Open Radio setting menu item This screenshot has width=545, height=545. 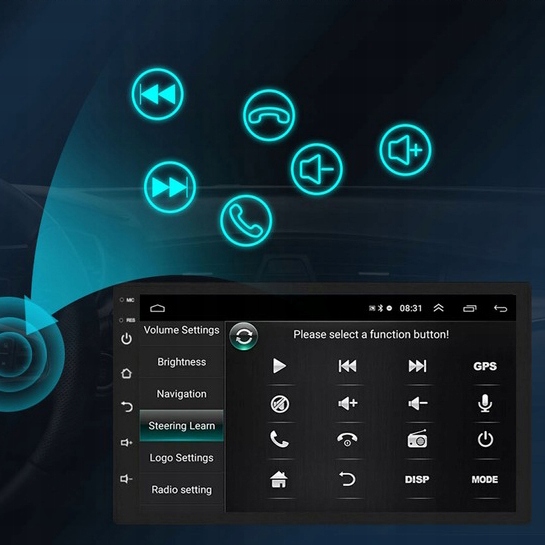click(x=181, y=490)
